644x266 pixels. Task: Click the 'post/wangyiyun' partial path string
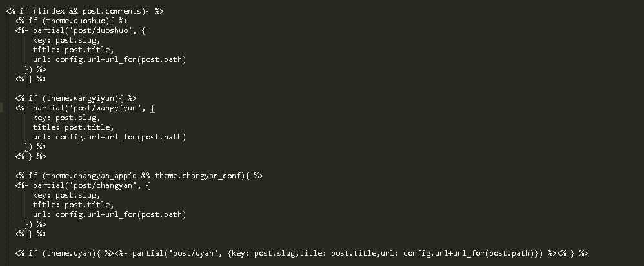(106, 108)
